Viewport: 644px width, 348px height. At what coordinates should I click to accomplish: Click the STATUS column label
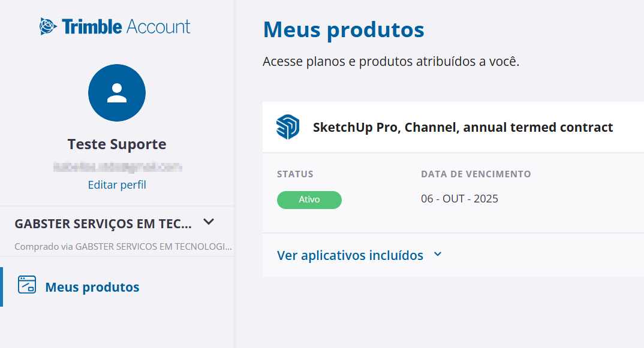click(295, 174)
